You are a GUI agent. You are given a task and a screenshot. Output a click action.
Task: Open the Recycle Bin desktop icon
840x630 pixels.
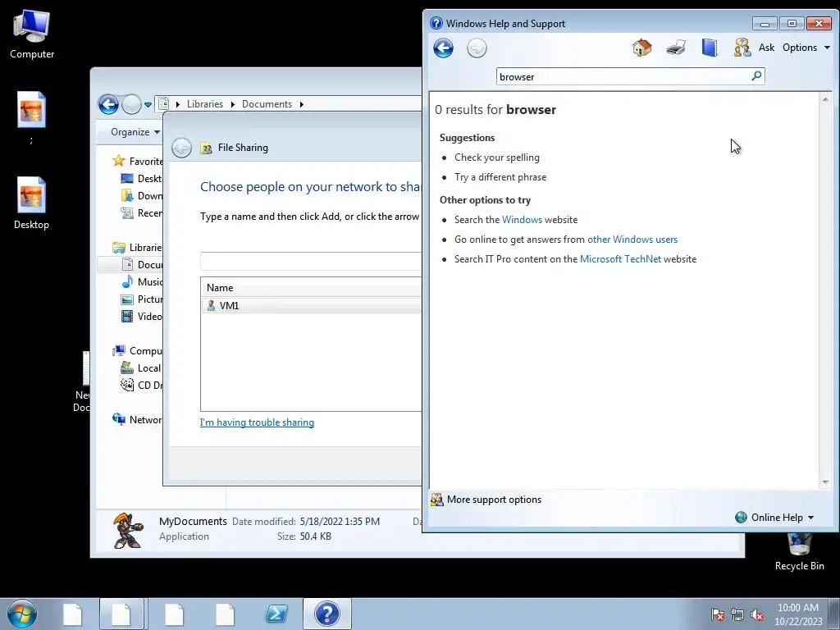799,553
